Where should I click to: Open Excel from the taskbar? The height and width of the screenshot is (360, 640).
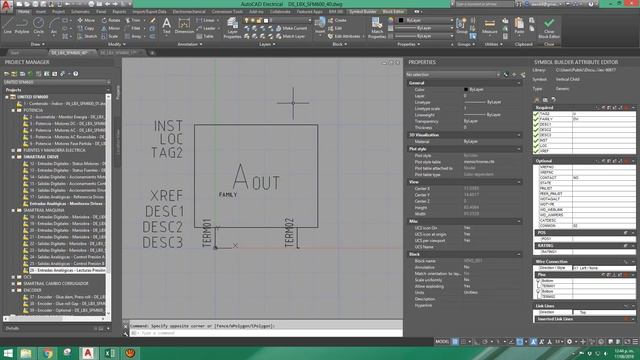point(109,353)
